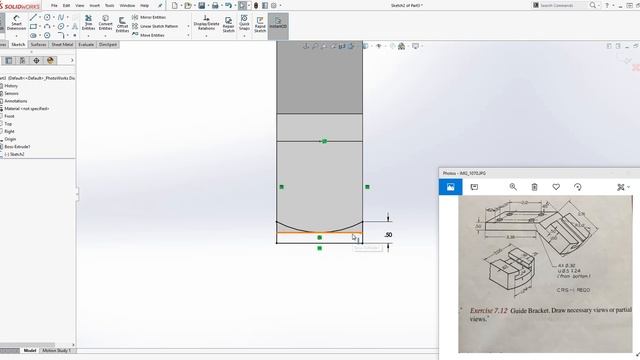The height and width of the screenshot is (360, 640).
Task: Click Mirror Entities
Action: 149,17
